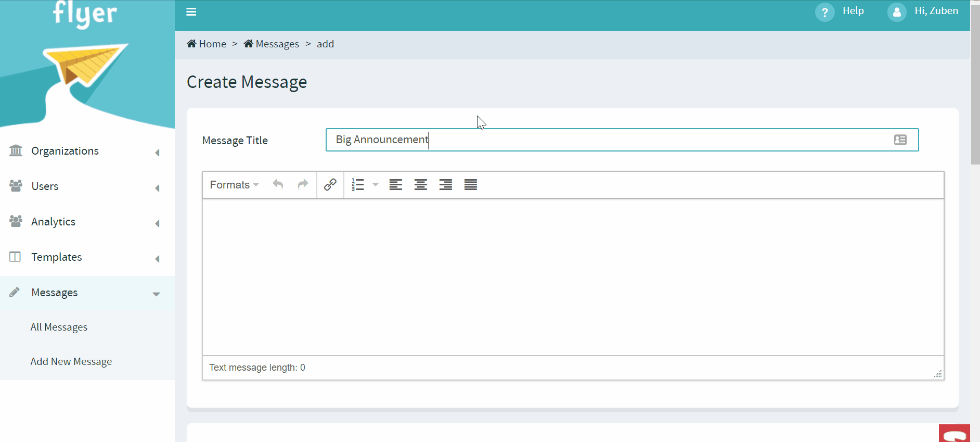Click the Organizations building icon
This screenshot has height=442, width=980.
pyautogui.click(x=16, y=150)
